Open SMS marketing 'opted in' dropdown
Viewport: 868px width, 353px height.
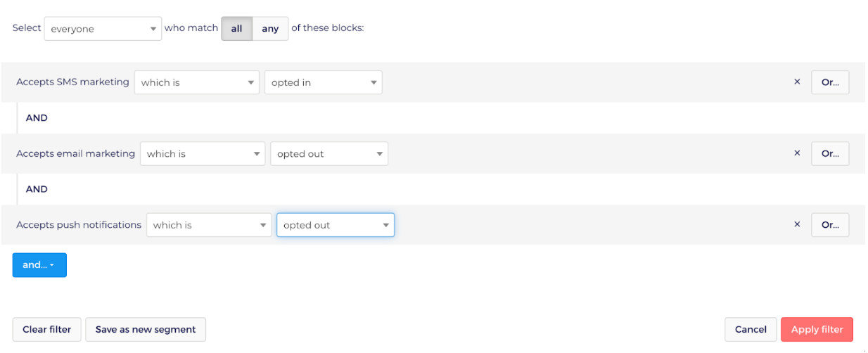tap(324, 82)
